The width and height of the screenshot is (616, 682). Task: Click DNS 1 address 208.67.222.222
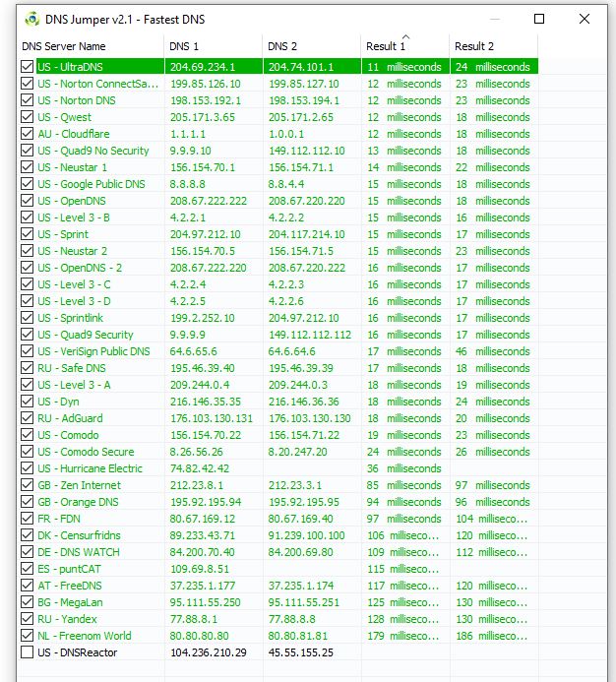click(209, 201)
